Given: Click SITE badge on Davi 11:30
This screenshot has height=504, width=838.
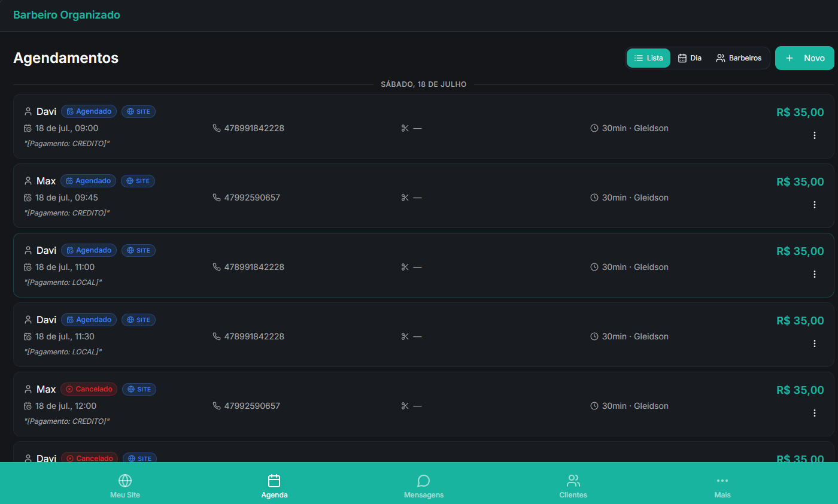Looking at the screenshot, I should [x=138, y=320].
